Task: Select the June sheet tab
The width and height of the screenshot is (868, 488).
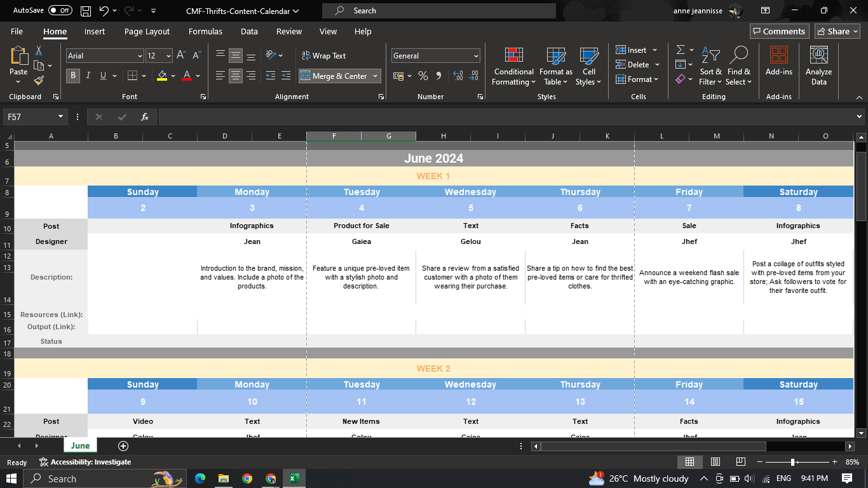Action: 80,445
